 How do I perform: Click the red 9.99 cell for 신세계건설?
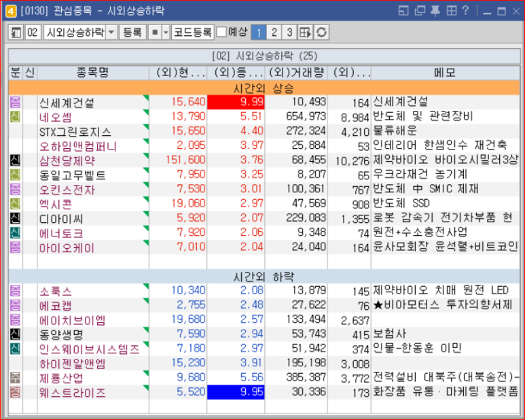[236, 102]
